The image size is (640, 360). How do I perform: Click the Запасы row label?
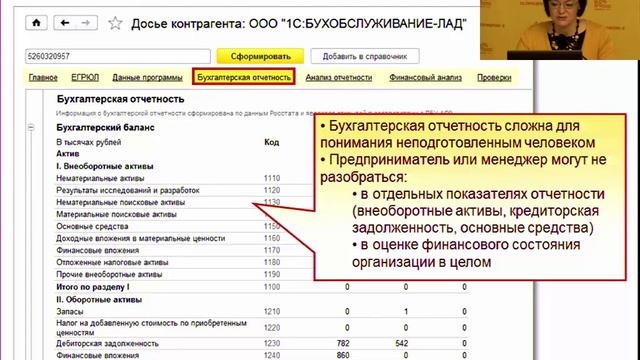click(x=70, y=311)
